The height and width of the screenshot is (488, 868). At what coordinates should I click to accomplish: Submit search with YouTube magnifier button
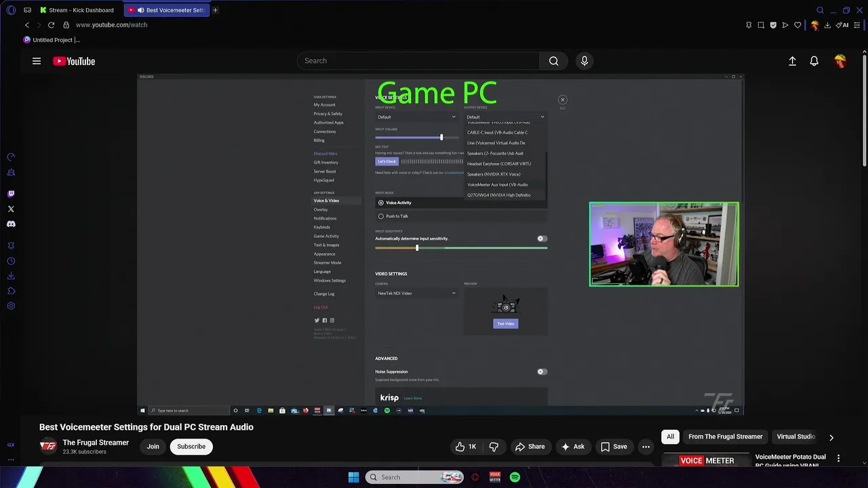pos(554,61)
